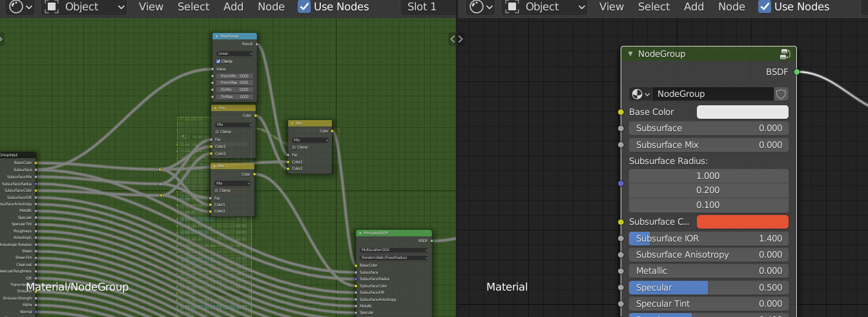Image resolution: width=868 pixels, height=317 pixels.
Task: Click Base Color input socket on Principled BSDF
Action: (x=355, y=265)
